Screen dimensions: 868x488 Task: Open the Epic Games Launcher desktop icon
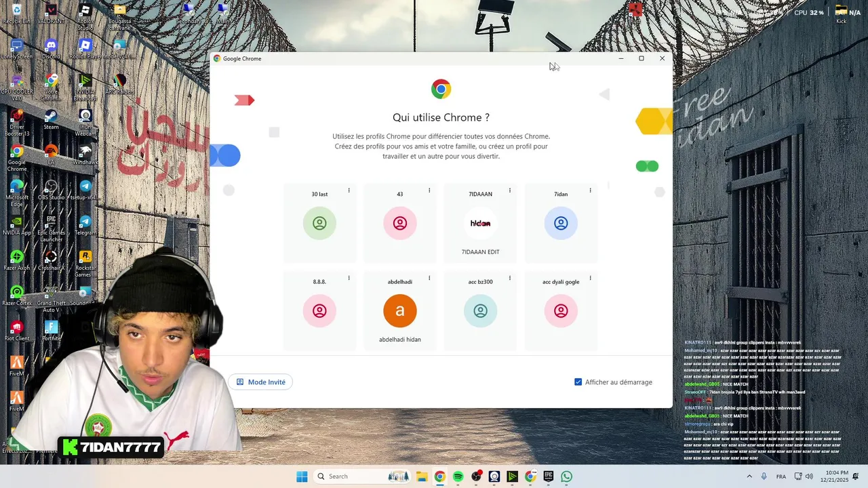[51, 228]
